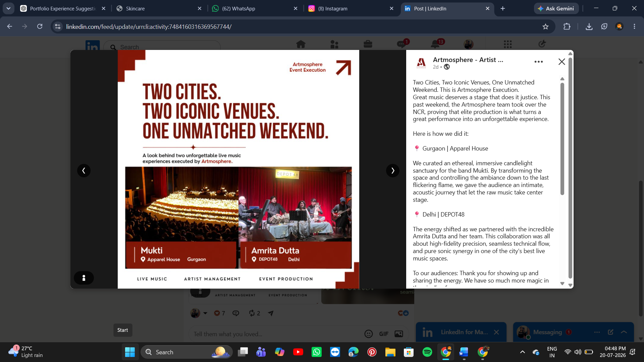Show hidden tray icons chevron
Screen dimensions: 644x362
coord(522,352)
